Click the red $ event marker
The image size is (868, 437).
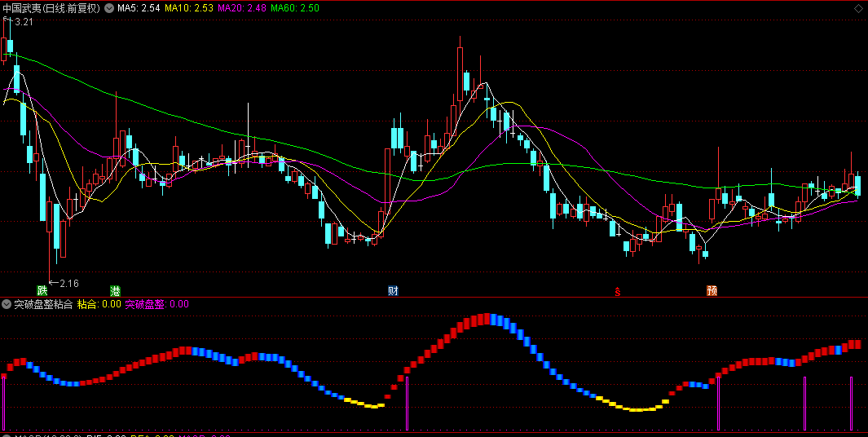618,291
